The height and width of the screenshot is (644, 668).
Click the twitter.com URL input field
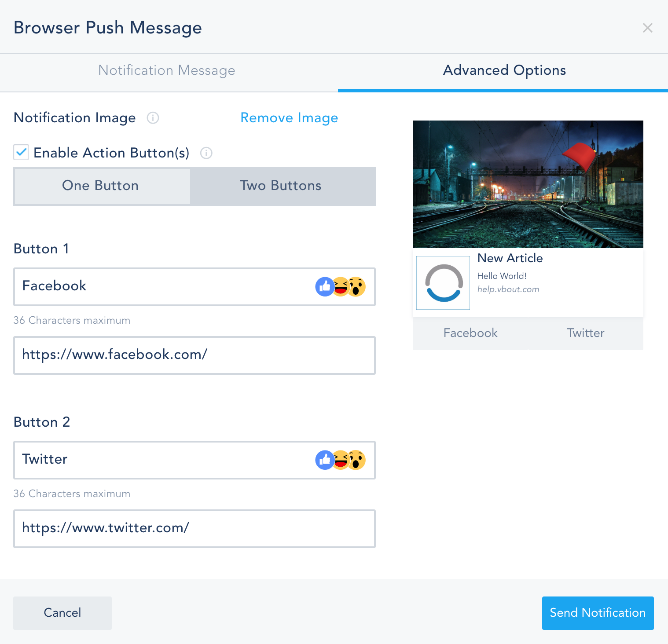pos(195,529)
